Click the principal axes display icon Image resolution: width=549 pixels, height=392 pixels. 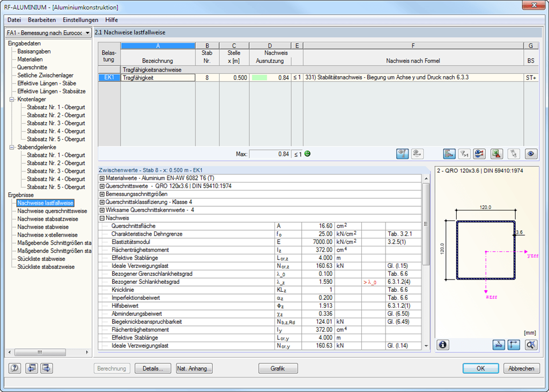[514, 345]
